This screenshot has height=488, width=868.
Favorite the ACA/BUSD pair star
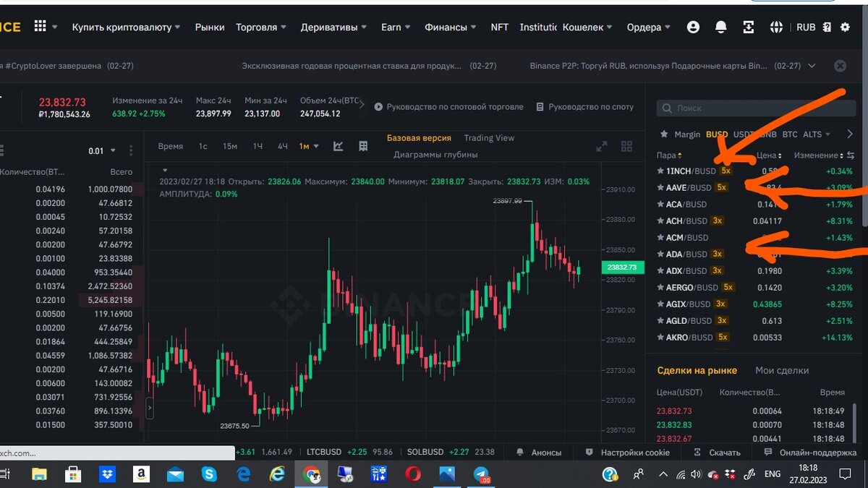660,205
